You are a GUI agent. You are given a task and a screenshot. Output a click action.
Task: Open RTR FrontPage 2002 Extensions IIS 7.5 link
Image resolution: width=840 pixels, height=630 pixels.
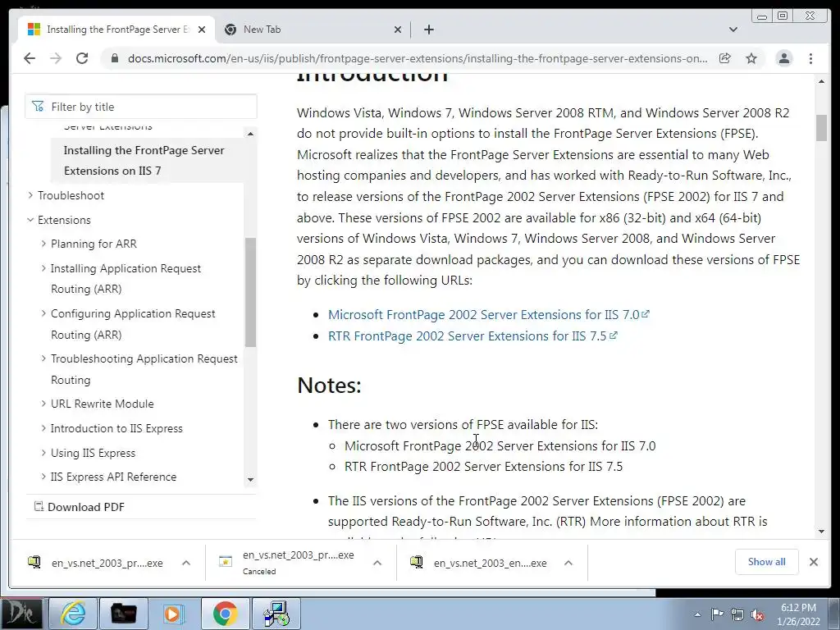tap(472, 336)
